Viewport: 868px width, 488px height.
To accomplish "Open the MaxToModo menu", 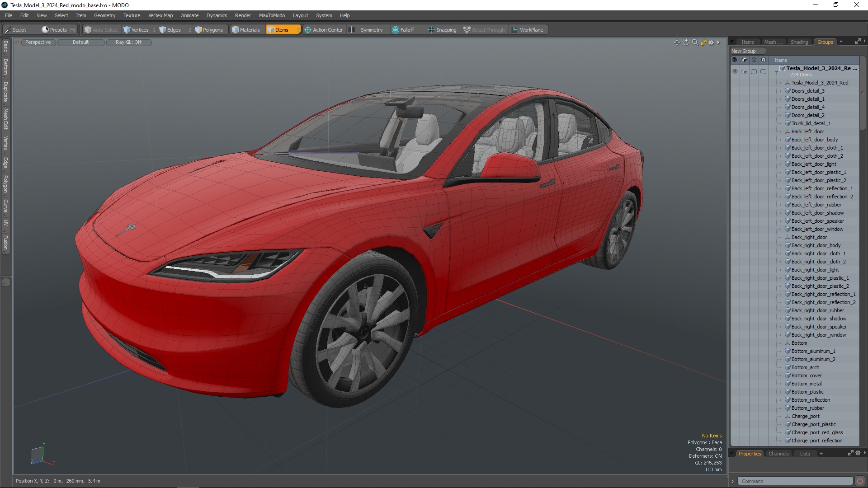I will 272,15.
